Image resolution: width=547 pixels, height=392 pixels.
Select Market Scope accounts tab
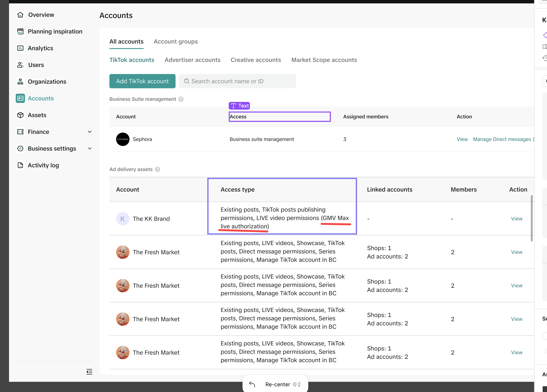(324, 60)
